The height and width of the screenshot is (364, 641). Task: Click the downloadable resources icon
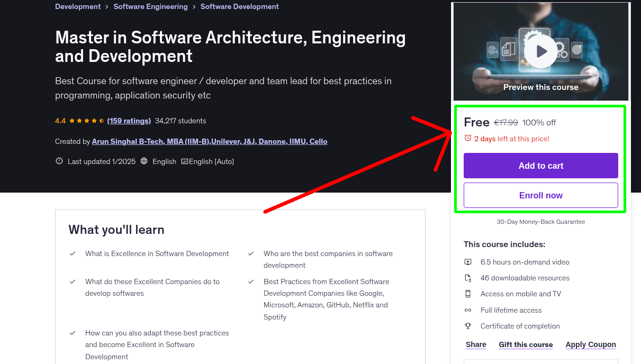coord(468,278)
